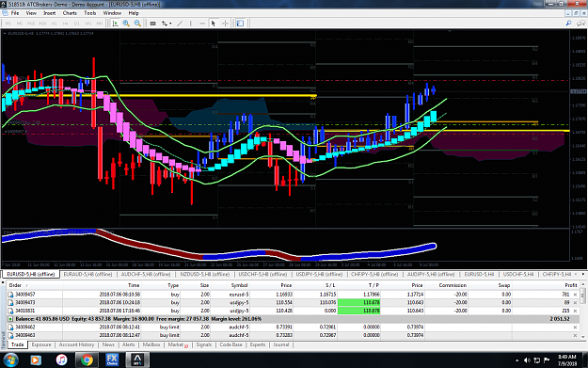Open the Code Base terminal tab
Image resolution: width=588 pixels, height=368 pixels.
231,344
